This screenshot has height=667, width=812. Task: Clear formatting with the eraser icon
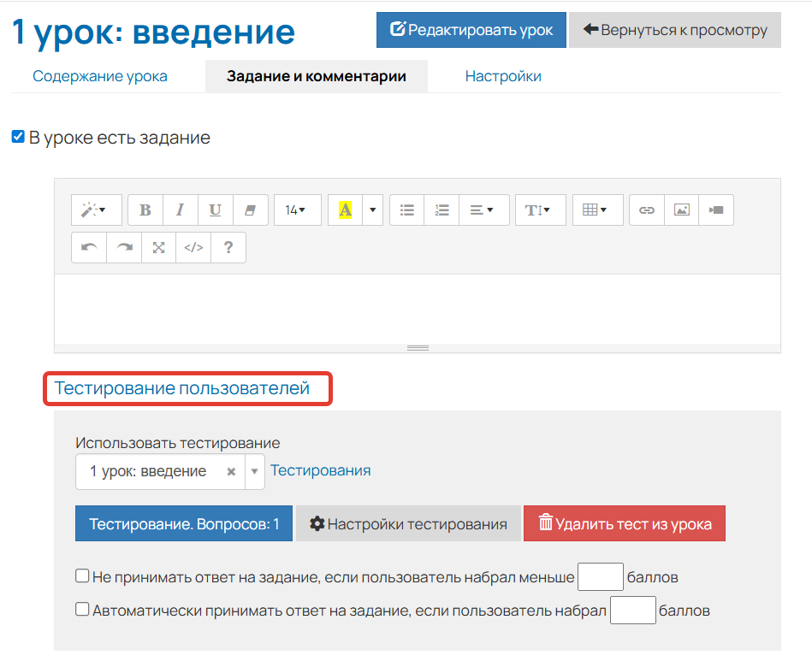[x=250, y=210]
